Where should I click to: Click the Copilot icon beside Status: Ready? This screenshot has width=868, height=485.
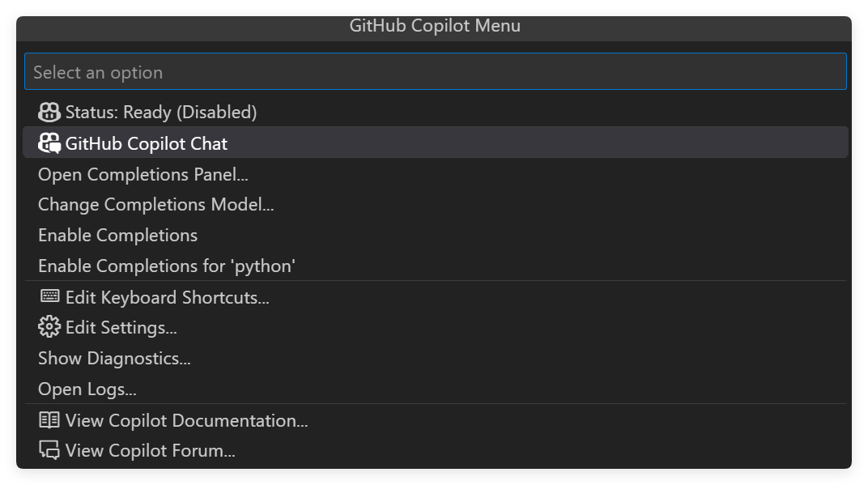tap(49, 113)
